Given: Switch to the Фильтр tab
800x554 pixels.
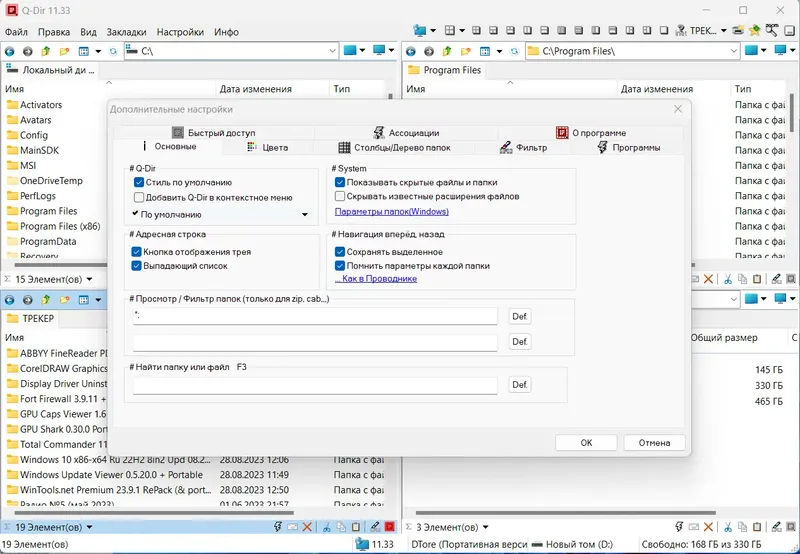Looking at the screenshot, I should coord(523,147).
